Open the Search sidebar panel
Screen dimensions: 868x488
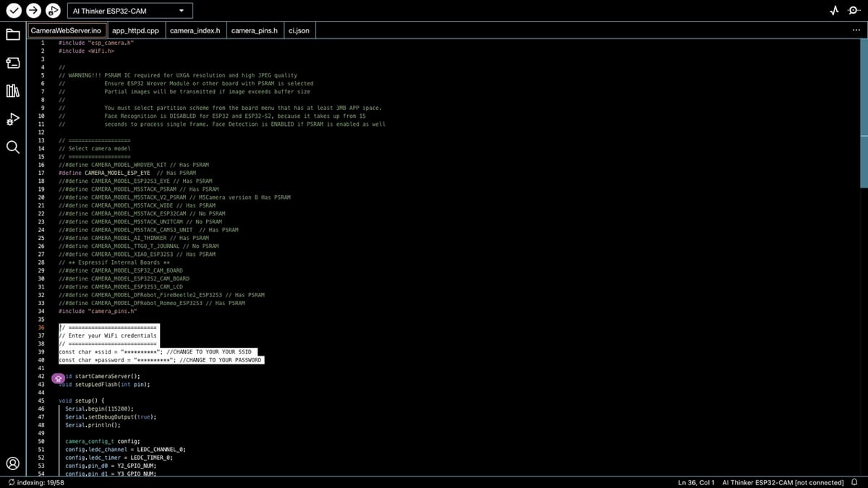[x=12, y=147]
